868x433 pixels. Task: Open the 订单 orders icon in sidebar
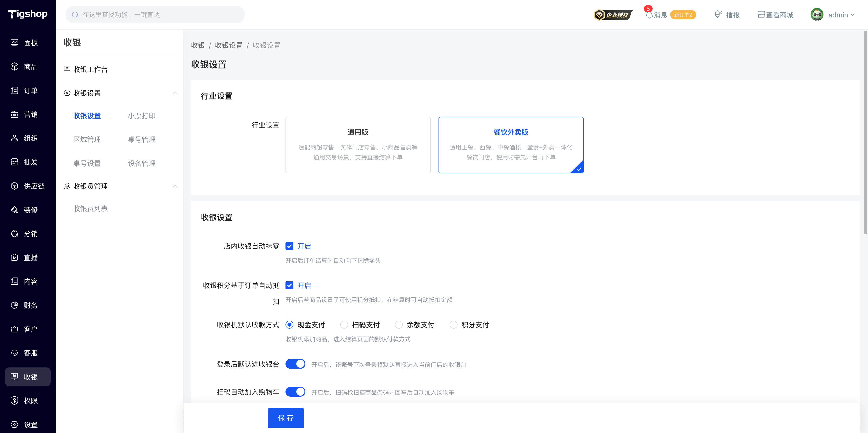pyautogui.click(x=14, y=90)
